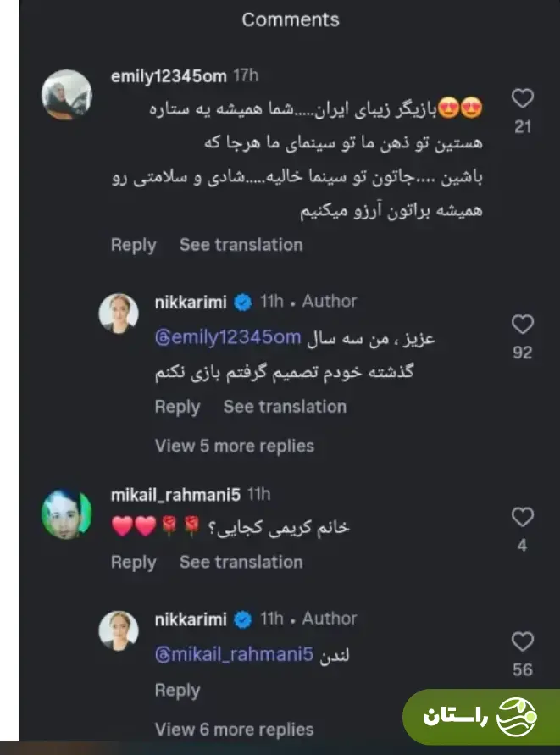Like mikail_rahmani5's comment

[x=523, y=514]
